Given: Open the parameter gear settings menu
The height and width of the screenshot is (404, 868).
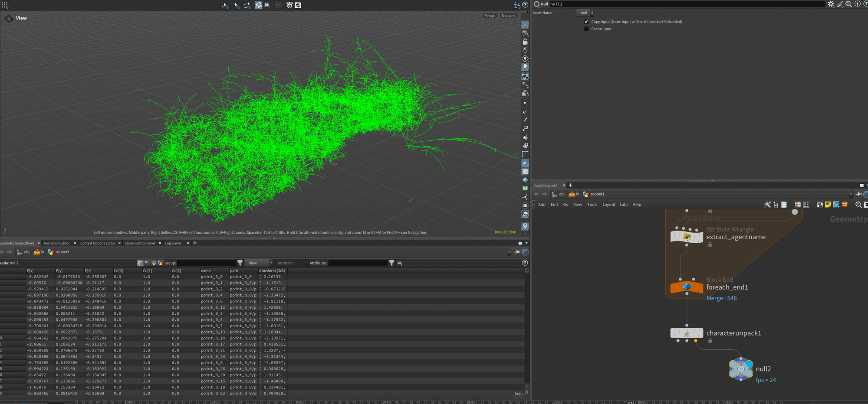Looking at the screenshot, I should 831,4.
